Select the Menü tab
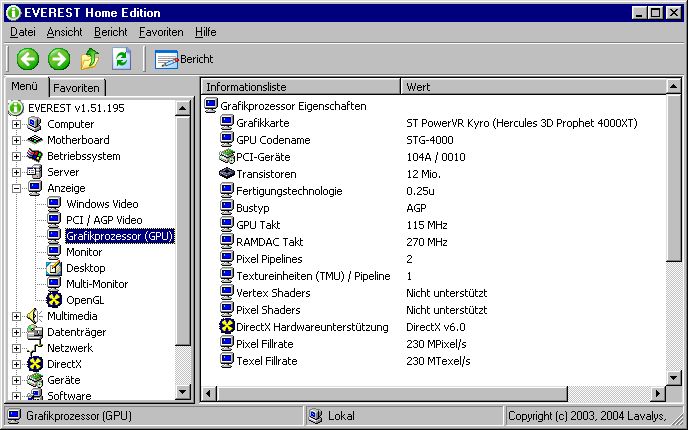Screen dimensions: 688x430 point(25,86)
